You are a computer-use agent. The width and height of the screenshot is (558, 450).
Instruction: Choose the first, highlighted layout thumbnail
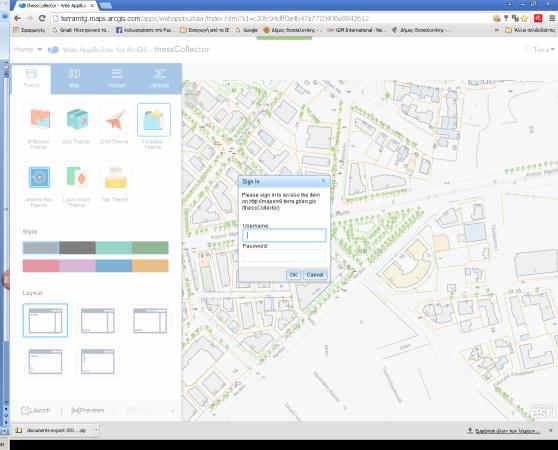coord(45,320)
